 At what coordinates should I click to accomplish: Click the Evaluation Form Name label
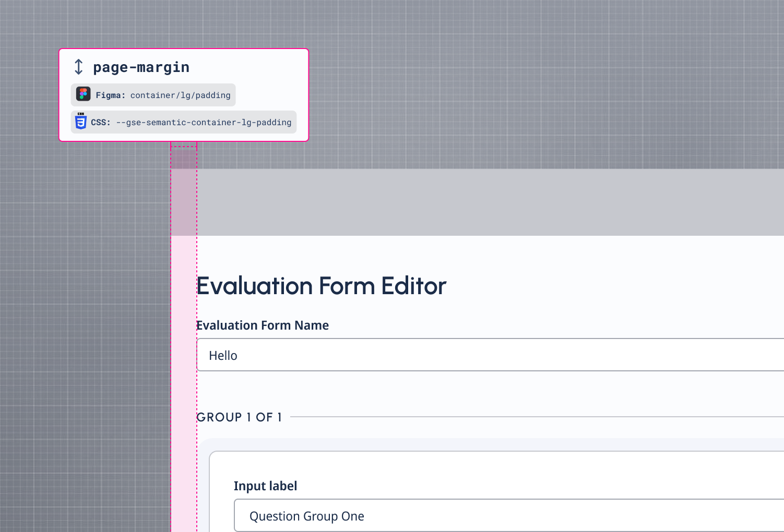click(263, 325)
